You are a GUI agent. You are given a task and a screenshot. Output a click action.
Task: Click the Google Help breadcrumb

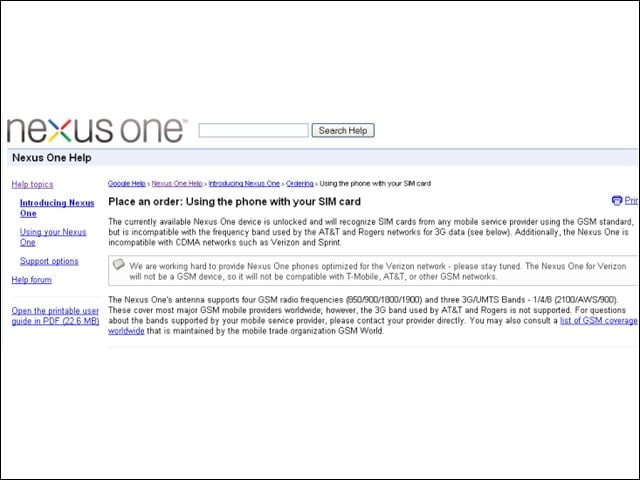point(127,184)
